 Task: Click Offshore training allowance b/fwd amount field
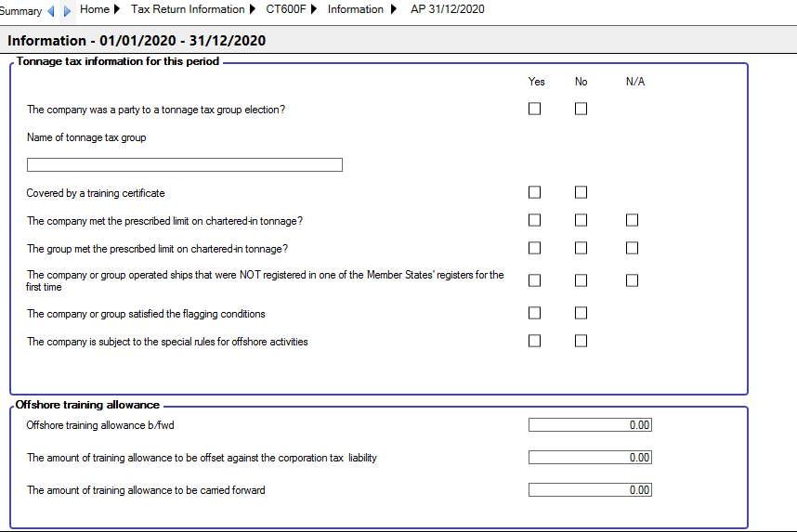click(590, 425)
